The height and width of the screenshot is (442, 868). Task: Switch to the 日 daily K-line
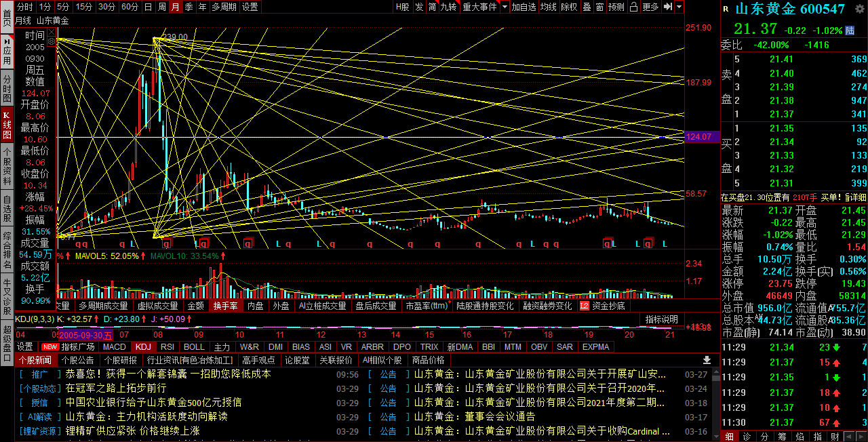[148, 7]
